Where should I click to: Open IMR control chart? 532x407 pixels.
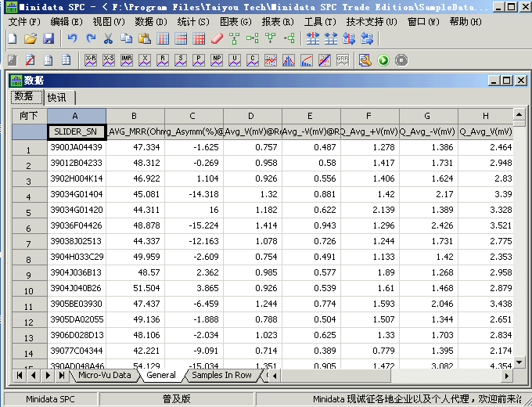[127, 60]
